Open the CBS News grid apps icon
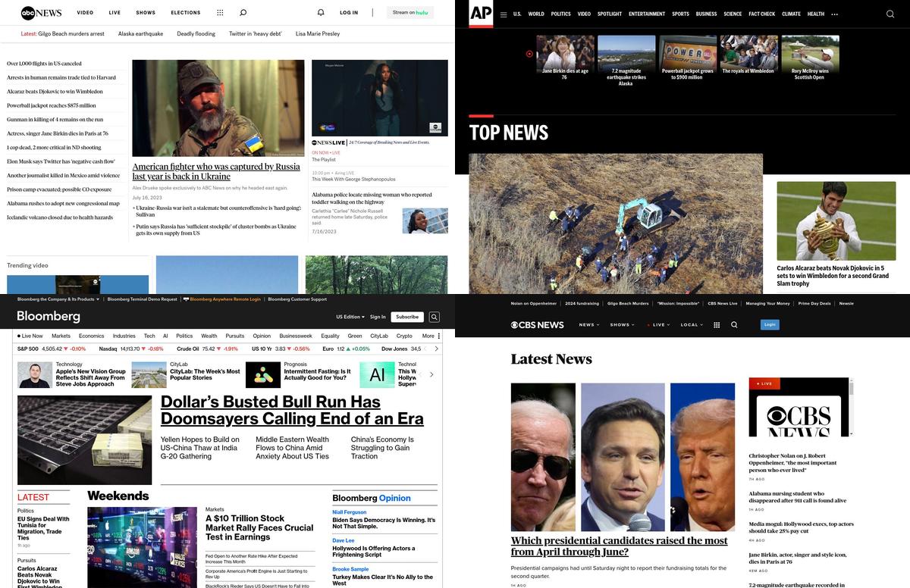The height and width of the screenshot is (588, 910). coord(716,324)
